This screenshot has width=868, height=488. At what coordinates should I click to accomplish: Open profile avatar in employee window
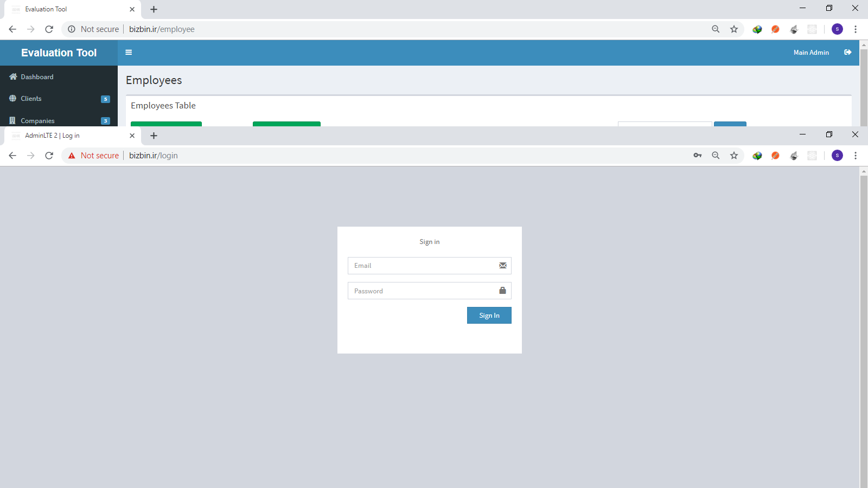(837, 29)
